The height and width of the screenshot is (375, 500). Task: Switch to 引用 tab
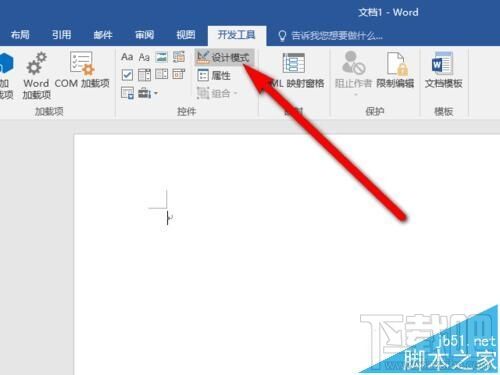coord(62,35)
